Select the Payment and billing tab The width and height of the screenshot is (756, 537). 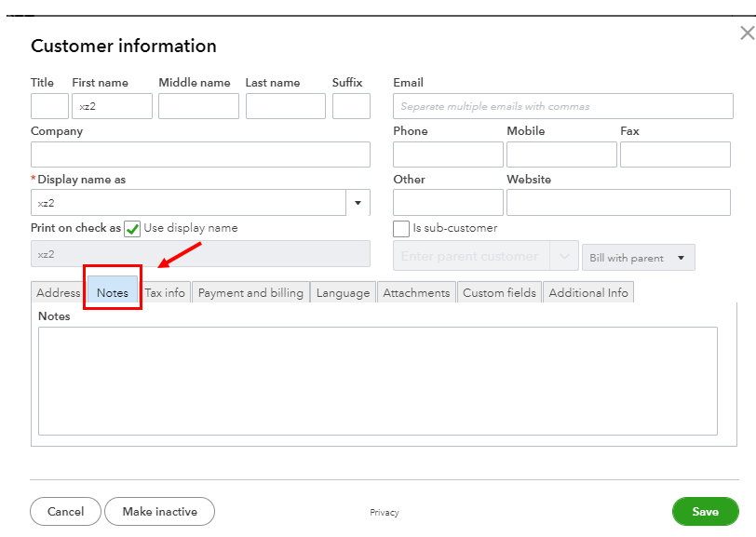click(250, 293)
